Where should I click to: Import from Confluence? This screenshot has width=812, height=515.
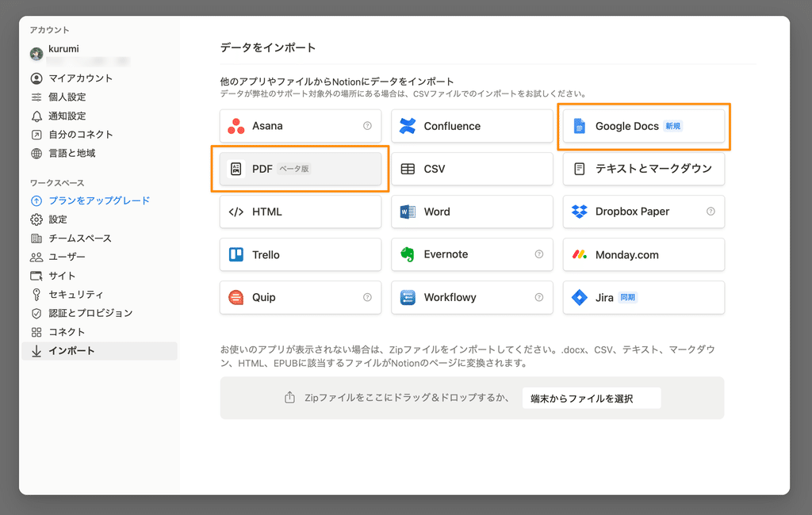[472, 126]
